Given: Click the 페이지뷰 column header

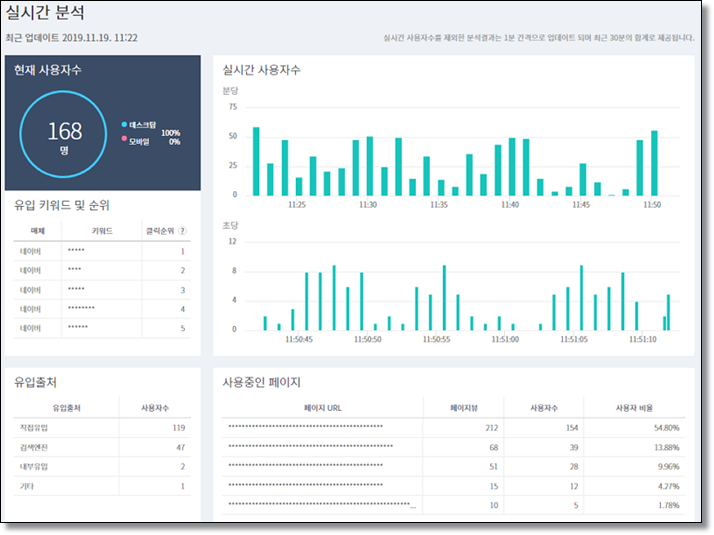Looking at the screenshot, I should tap(464, 408).
